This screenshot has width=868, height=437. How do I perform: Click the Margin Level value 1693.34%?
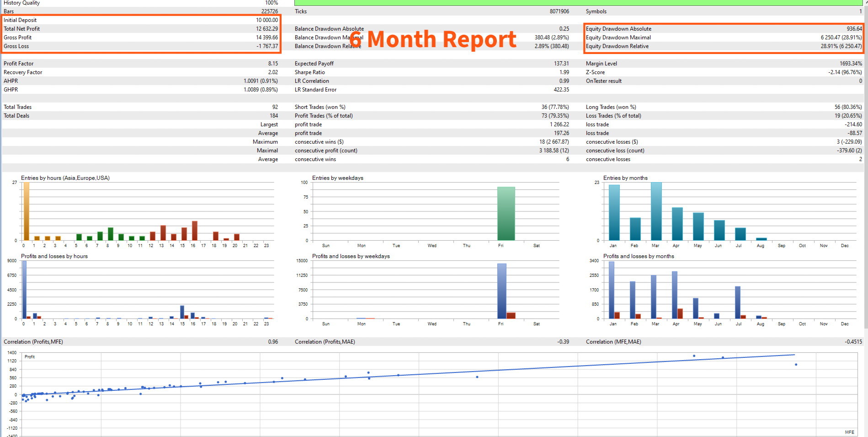pos(851,64)
